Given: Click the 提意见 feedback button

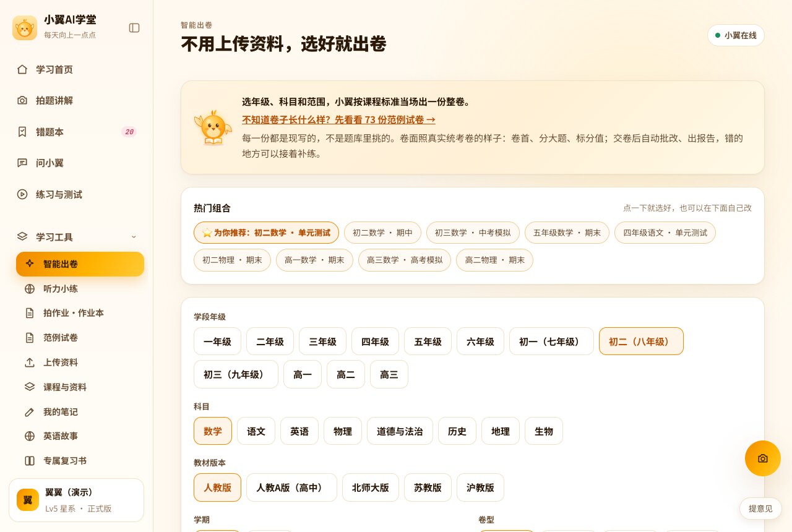Looking at the screenshot, I should pos(760,508).
